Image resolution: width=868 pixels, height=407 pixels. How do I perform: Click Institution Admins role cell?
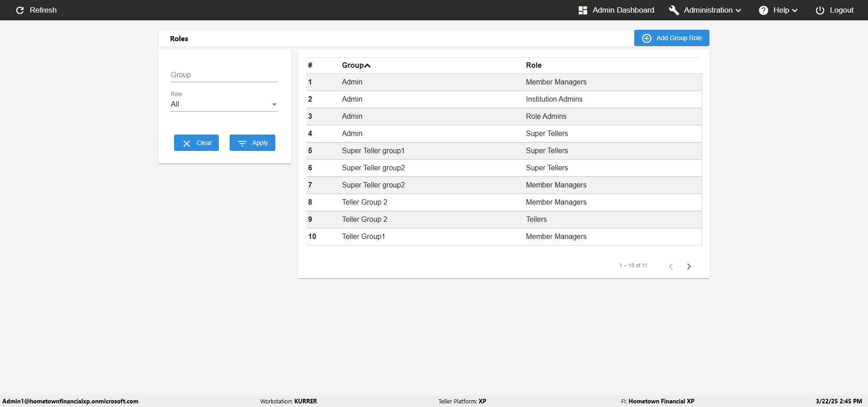coord(554,99)
